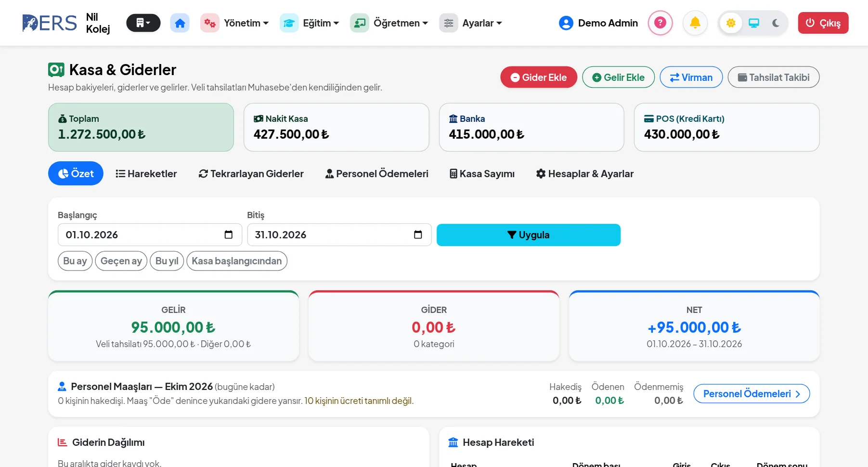Click the Bitiş date field

click(339, 234)
